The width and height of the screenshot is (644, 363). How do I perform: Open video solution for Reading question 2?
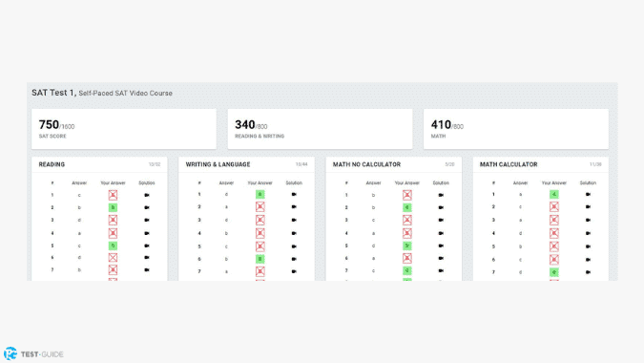147,207
